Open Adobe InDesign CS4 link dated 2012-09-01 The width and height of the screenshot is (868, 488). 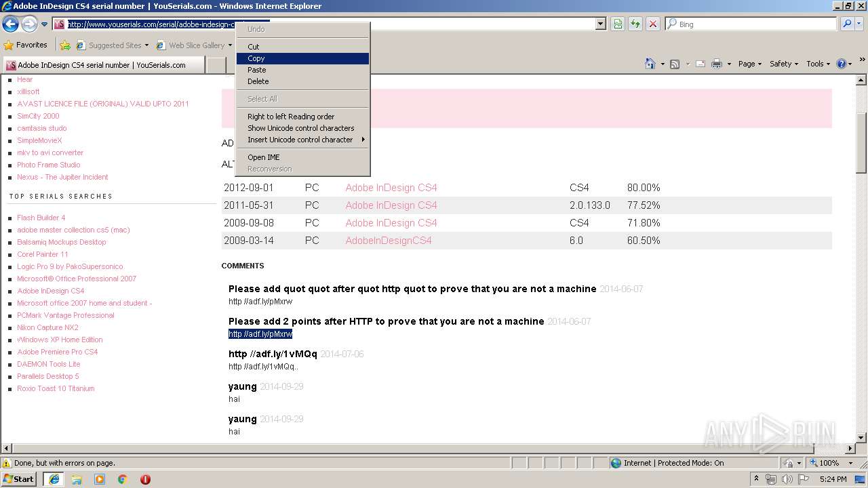391,188
